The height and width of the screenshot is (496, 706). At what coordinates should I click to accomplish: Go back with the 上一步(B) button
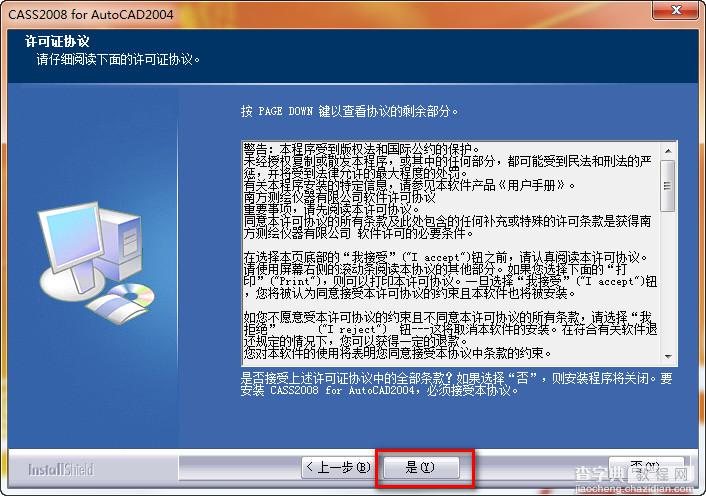point(338,467)
